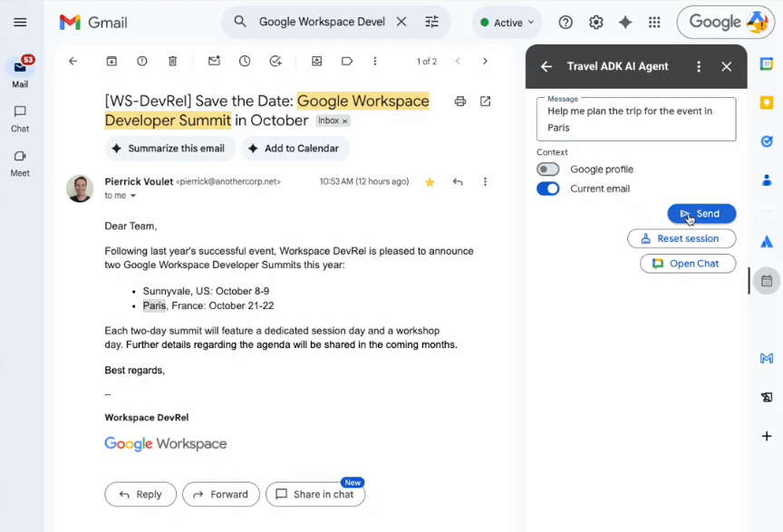Unstar Pierrick Voulet's email

430,182
